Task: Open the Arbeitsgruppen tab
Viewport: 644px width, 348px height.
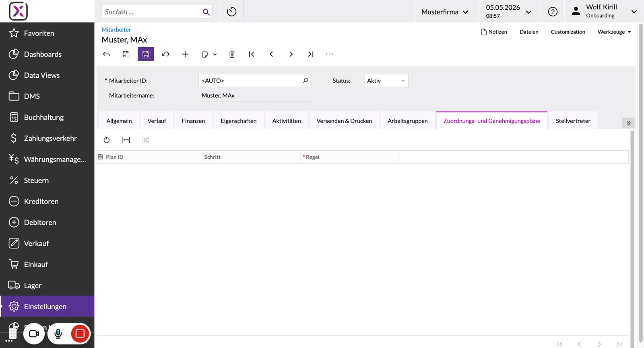Action: (x=408, y=121)
